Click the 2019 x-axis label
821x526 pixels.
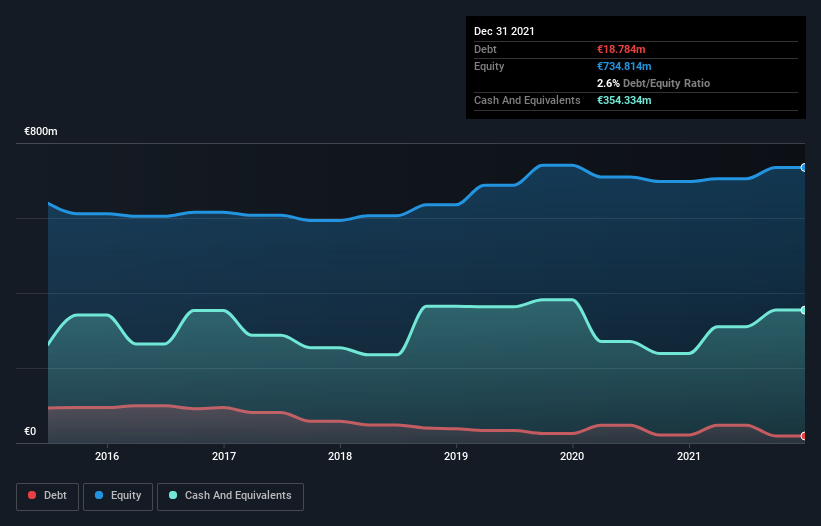pos(456,456)
